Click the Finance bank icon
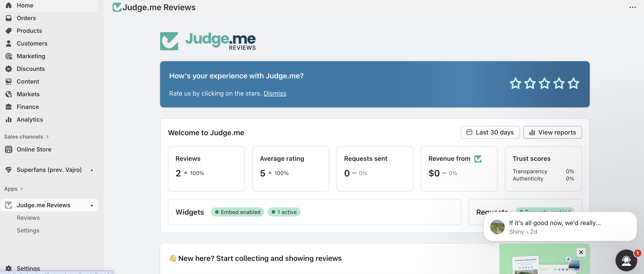This screenshot has width=644, height=274. pos(9,107)
